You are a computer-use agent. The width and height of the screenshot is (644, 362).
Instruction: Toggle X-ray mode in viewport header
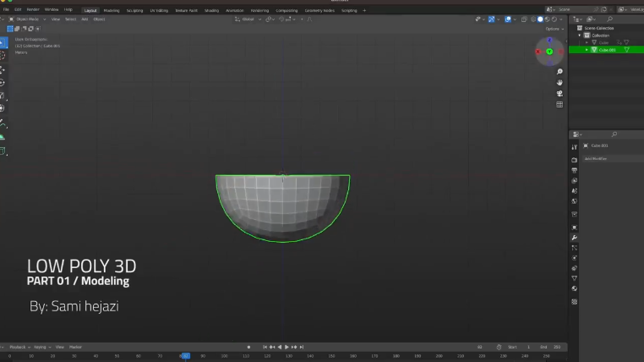click(x=524, y=19)
